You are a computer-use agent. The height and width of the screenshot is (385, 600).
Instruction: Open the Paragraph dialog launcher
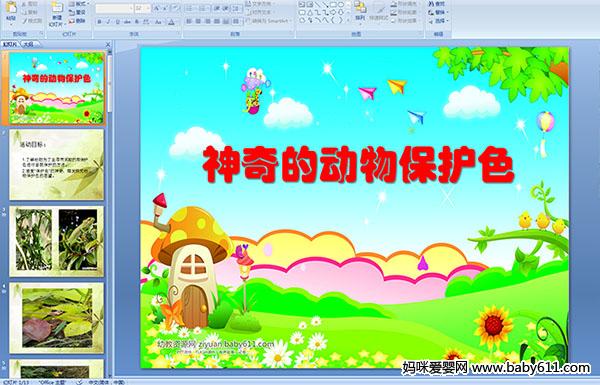[x=292, y=34]
